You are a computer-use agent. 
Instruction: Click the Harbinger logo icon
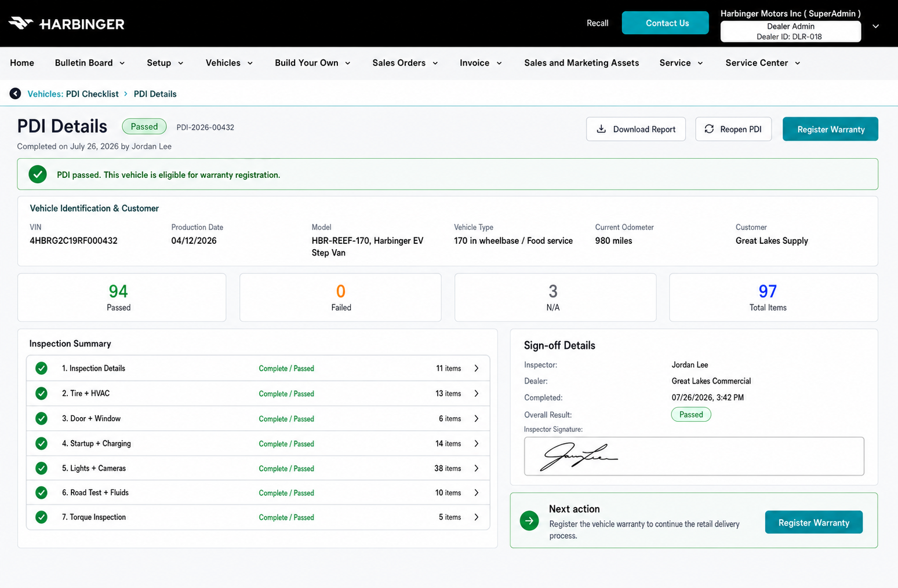tap(20, 23)
